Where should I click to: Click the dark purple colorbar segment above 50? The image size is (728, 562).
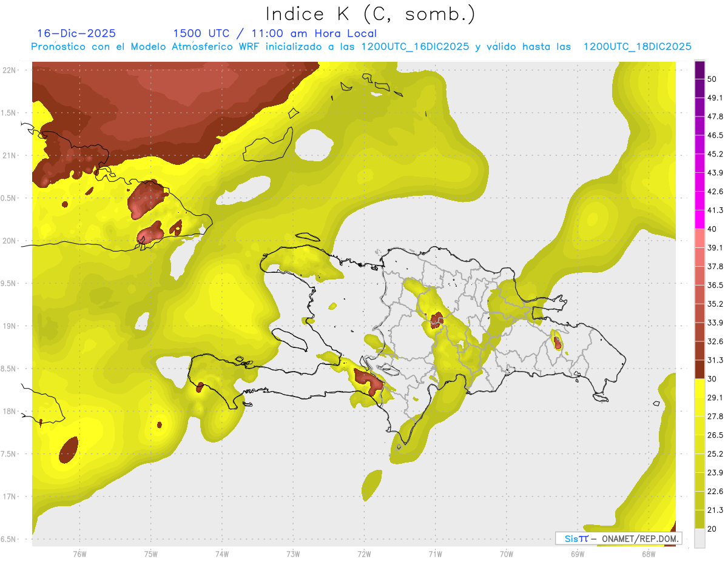(x=700, y=70)
